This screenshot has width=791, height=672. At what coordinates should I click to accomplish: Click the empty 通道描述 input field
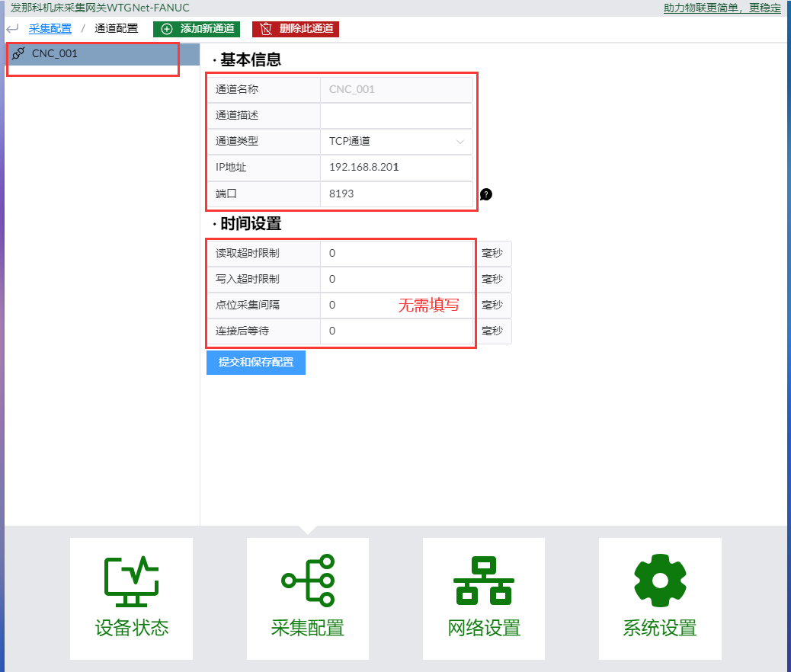pyautogui.click(x=396, y=116)
